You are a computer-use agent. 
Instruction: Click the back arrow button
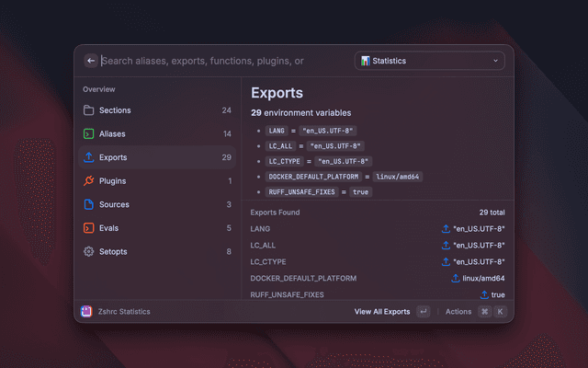point(91,61)
